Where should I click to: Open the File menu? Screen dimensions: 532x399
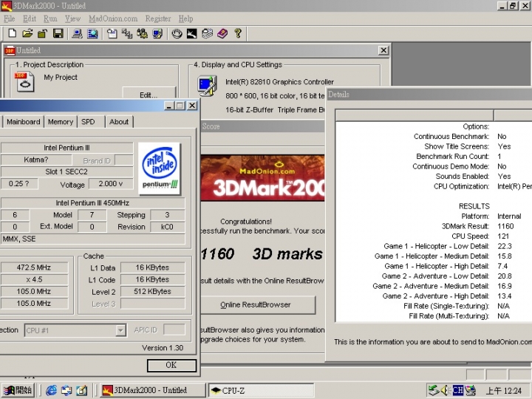[x=9, y=18]
